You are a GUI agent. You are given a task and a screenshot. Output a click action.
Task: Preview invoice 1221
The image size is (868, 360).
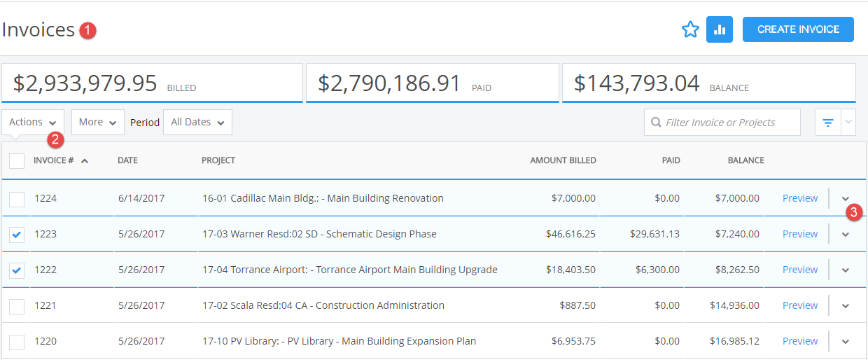800,305
